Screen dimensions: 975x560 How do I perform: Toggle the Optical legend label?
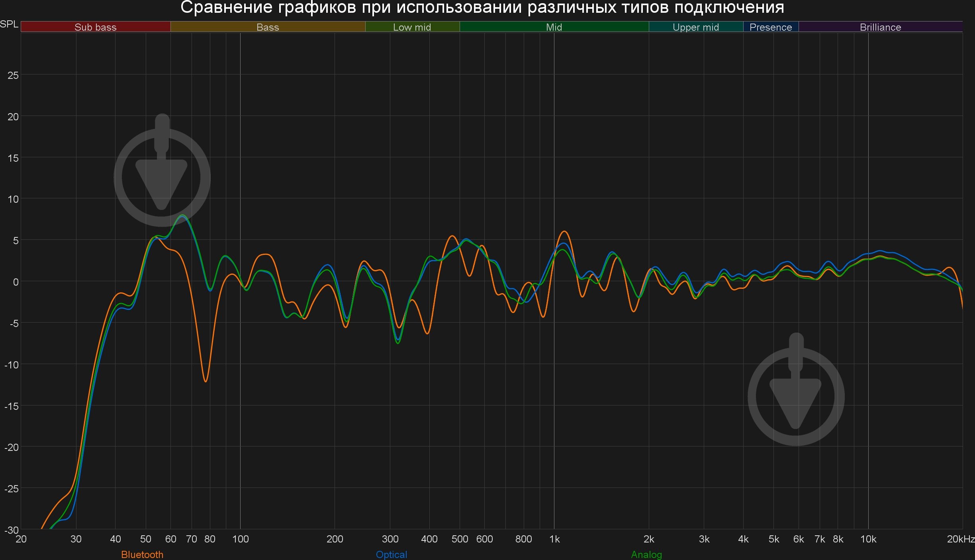(x=392, y=554)
